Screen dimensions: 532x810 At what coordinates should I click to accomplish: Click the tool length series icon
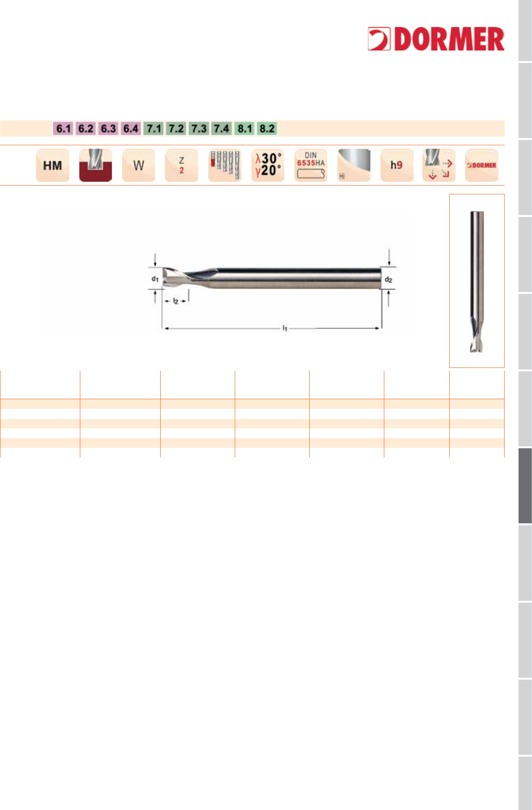coord(225,165)
